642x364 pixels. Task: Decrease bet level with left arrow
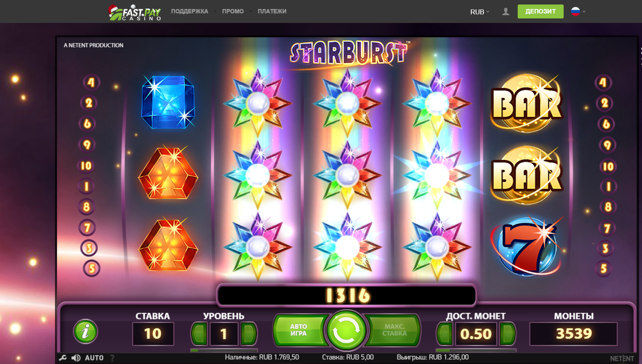click(x=200, y=334)
